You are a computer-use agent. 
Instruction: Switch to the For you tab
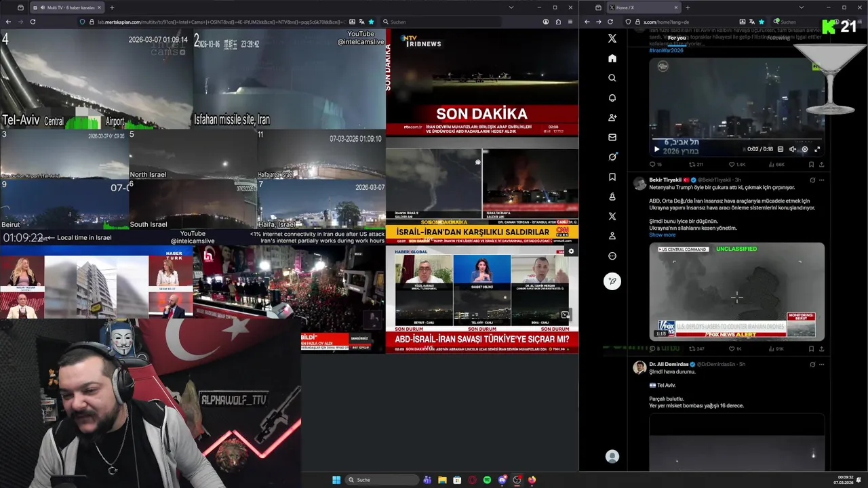click(677, 38)
